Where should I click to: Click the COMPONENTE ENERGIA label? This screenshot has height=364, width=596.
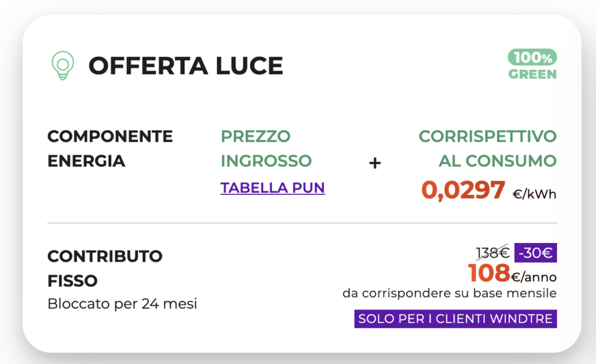pyautogui.click(x=110, y=148)
